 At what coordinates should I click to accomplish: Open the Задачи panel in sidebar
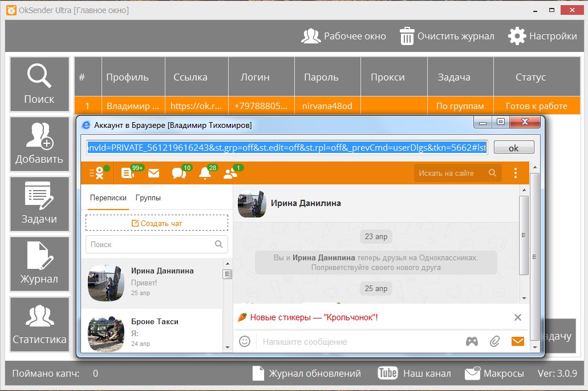pyautogui.click(x=39, y=204)
